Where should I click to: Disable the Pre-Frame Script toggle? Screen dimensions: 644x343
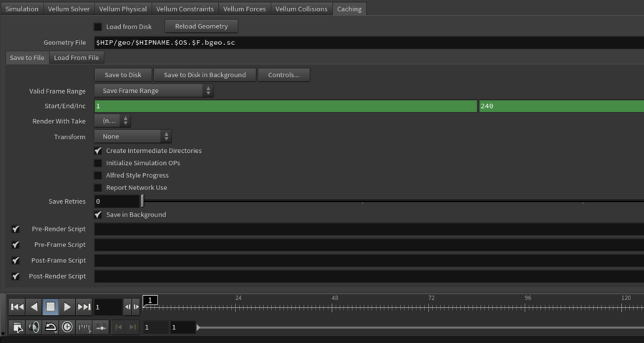pos(16,245)
